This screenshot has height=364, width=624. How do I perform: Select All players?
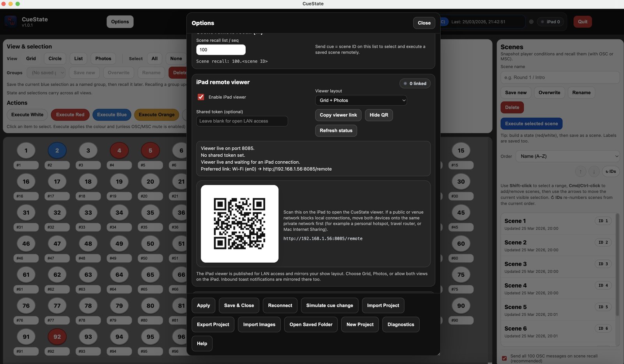click(154, 58)
